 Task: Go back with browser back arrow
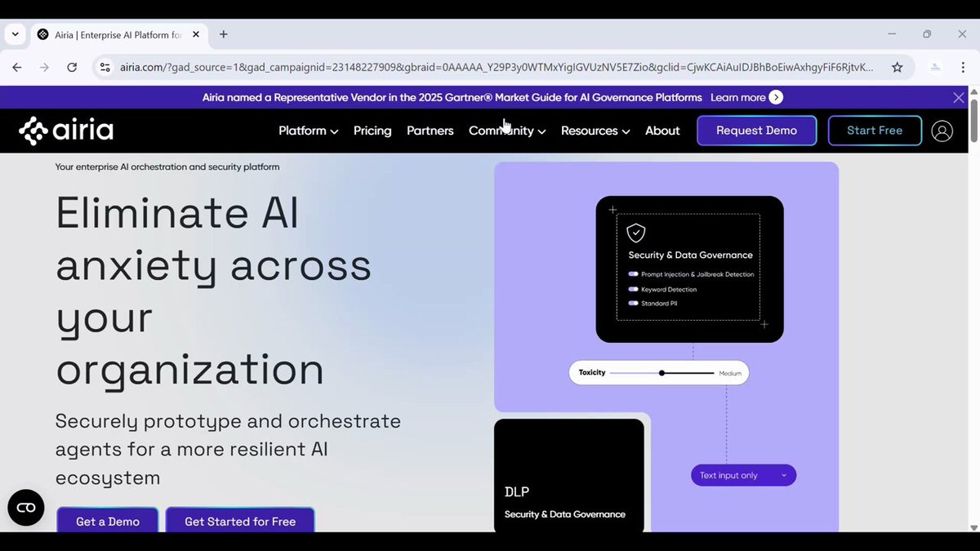click(17, 68)
